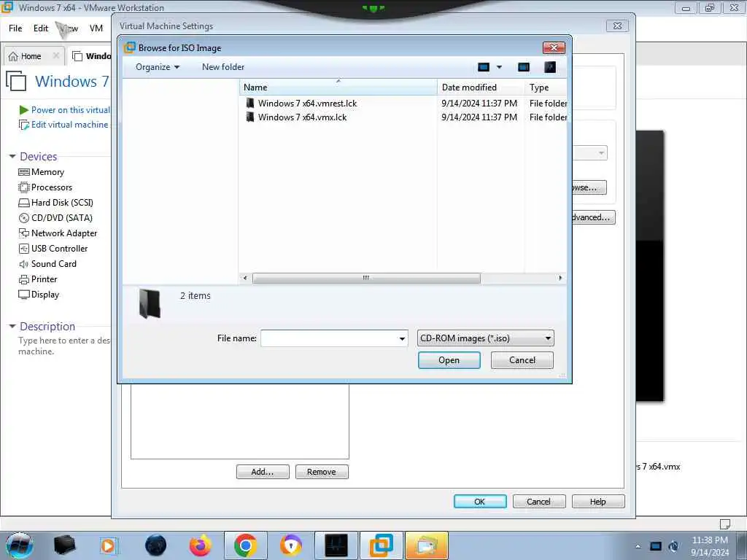Show hidden system tray icons arrow

(x=638, y=546)
